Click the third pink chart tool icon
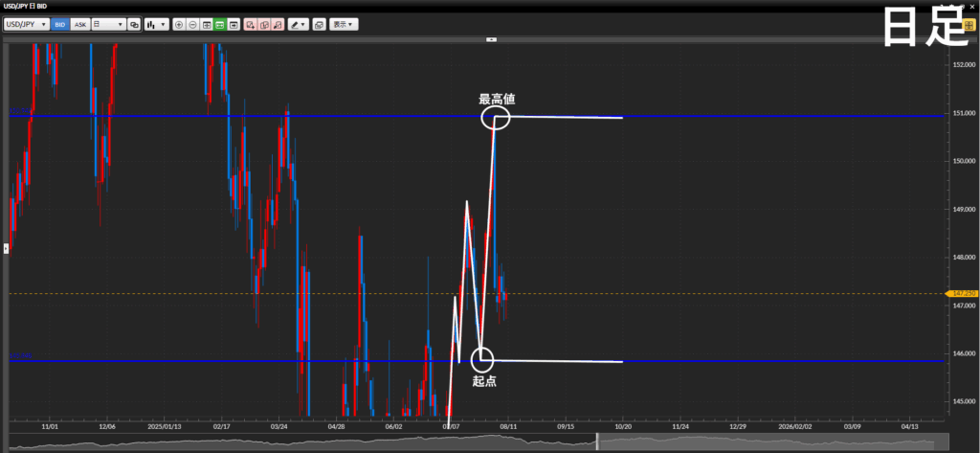980x453 pixels. pos(277,24)
